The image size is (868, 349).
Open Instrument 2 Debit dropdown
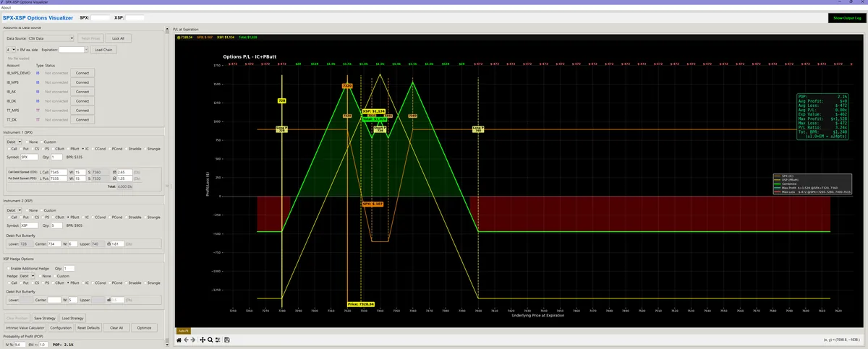tap(14, 210)
